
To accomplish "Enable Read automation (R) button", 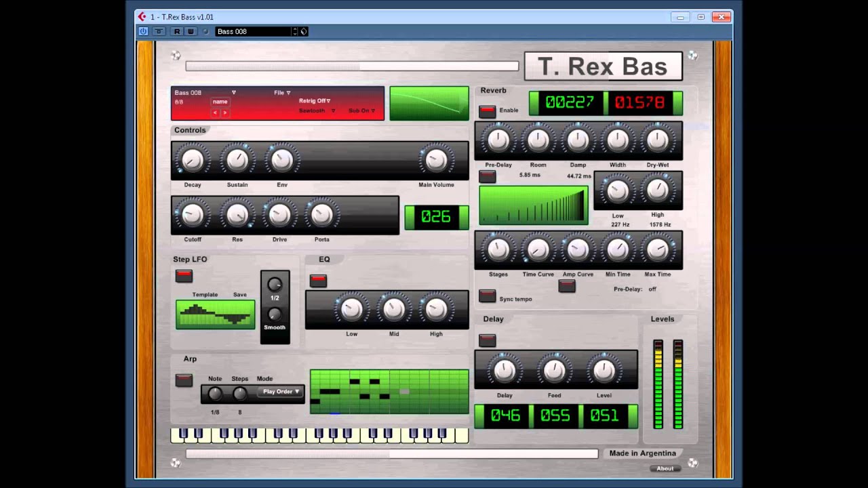I will point(177,31).
